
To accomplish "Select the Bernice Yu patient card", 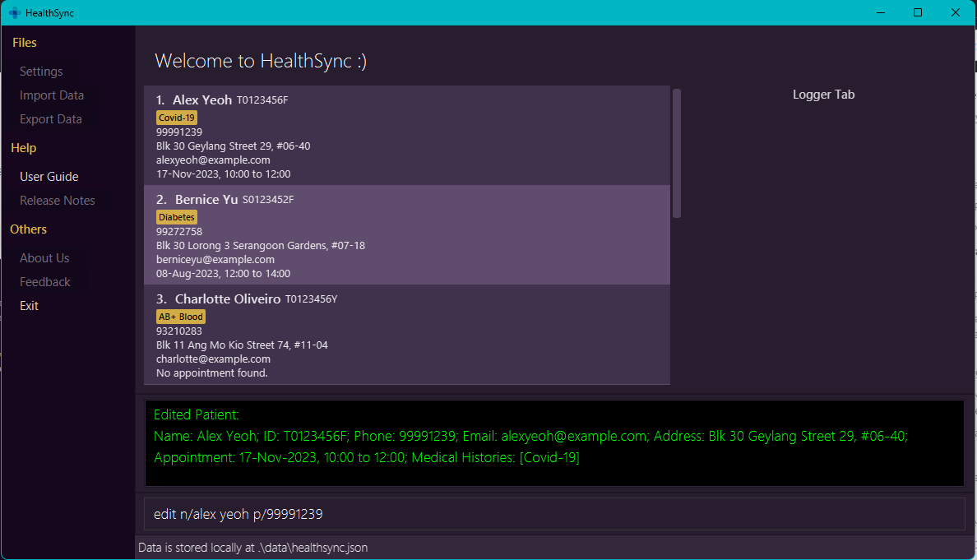I will pos(407,235).
